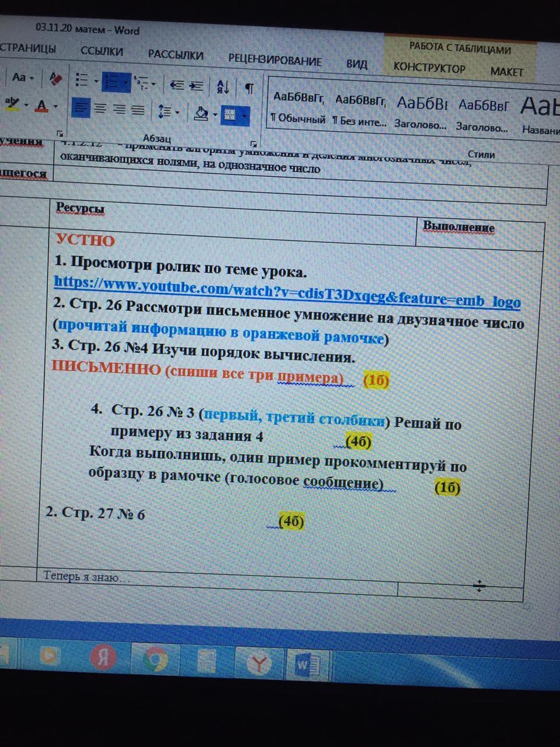Open the multilevel list button
Screen dimensions: 560x747
click(141, 83)
